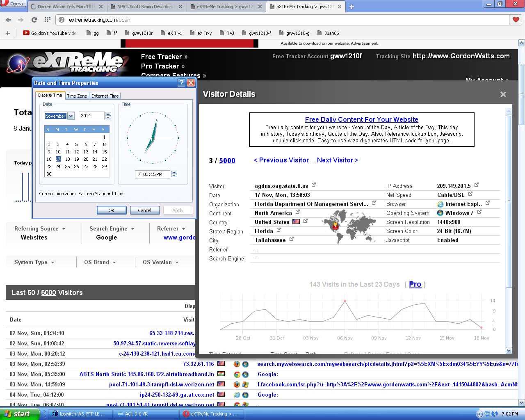Click the taskbar clock showing 7:02 PM
The image size is (525, 420).
click(510, 414)
